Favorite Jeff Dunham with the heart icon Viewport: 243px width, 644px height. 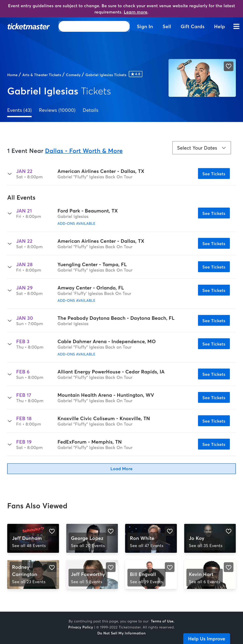pyautogui.click(x=52, y=531)
